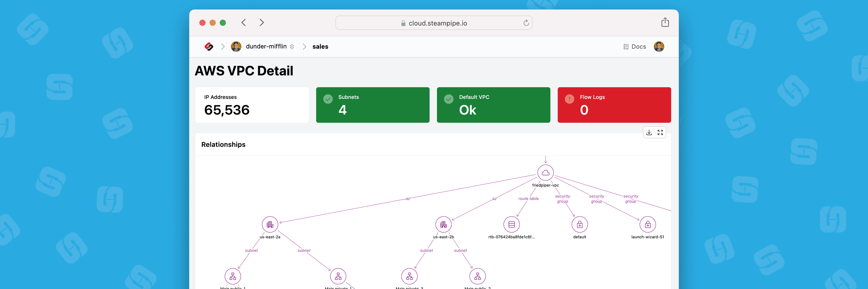
Task: Select the launch-wizard-51 security group node
Action: coord(648,224)
